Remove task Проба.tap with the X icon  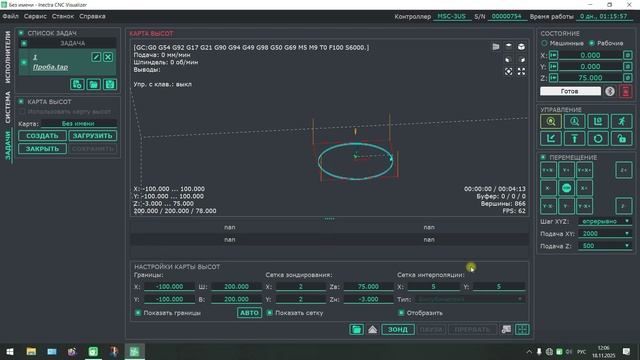108,57
